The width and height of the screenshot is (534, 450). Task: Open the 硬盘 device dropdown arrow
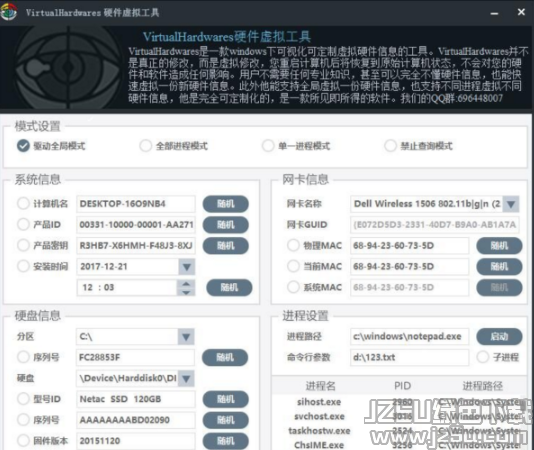point(186,378)
